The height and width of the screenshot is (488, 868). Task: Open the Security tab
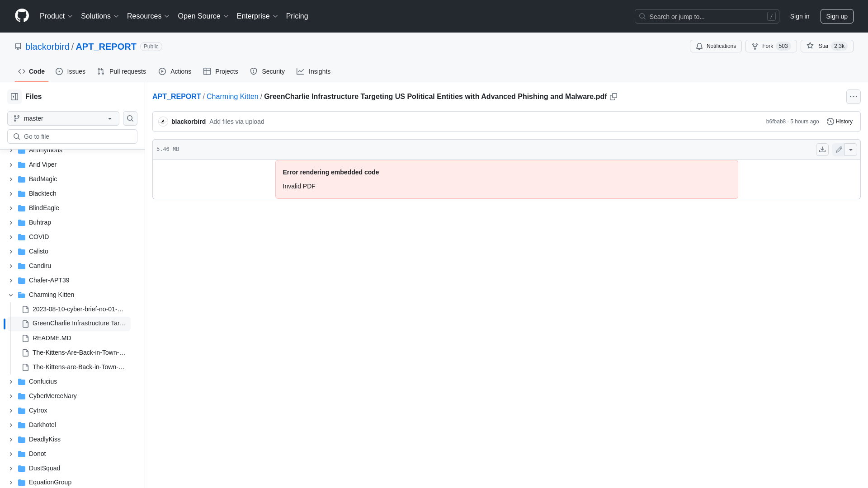point(267,71)
